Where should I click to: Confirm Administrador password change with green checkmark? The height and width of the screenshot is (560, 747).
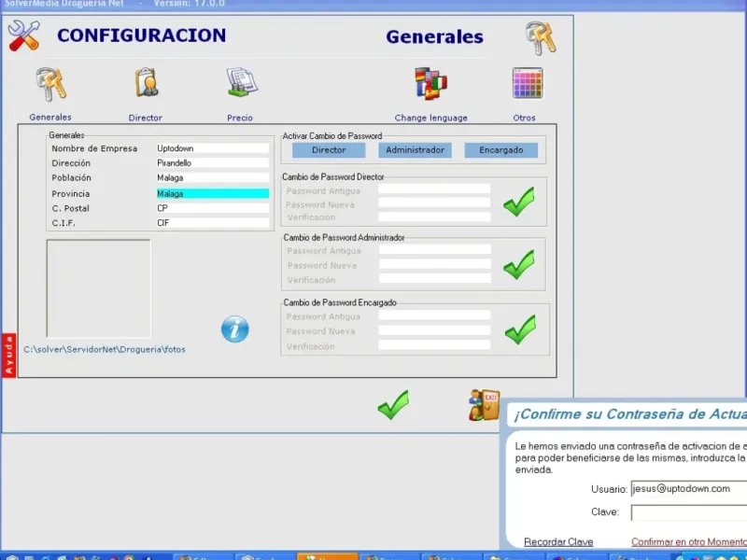click(519, 264)
